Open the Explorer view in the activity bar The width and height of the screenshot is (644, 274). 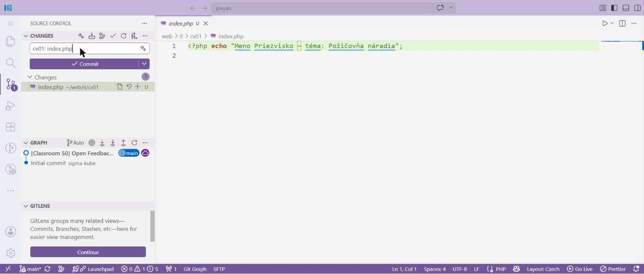(11, 41)
